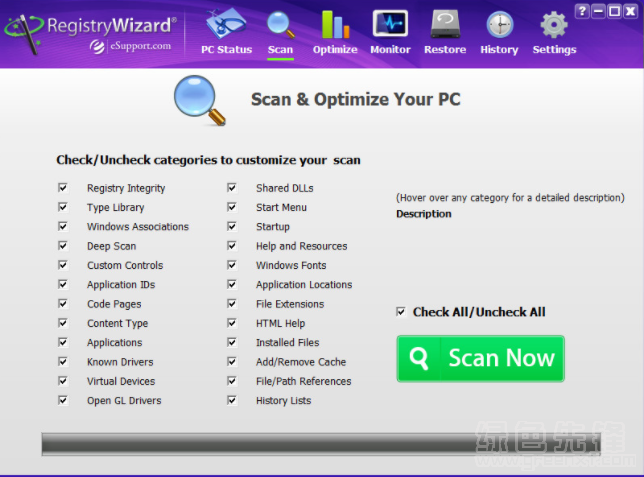
Task: Uncheck the Application IDs checkbox
Action: (x=63, y=284)
